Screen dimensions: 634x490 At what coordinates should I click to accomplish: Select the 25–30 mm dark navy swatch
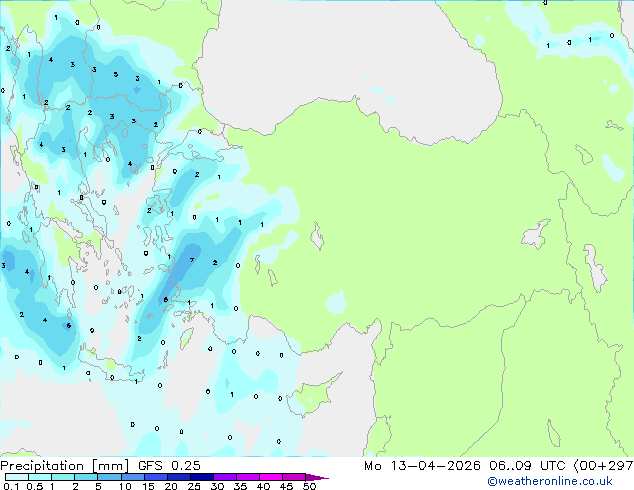(202, 477)
